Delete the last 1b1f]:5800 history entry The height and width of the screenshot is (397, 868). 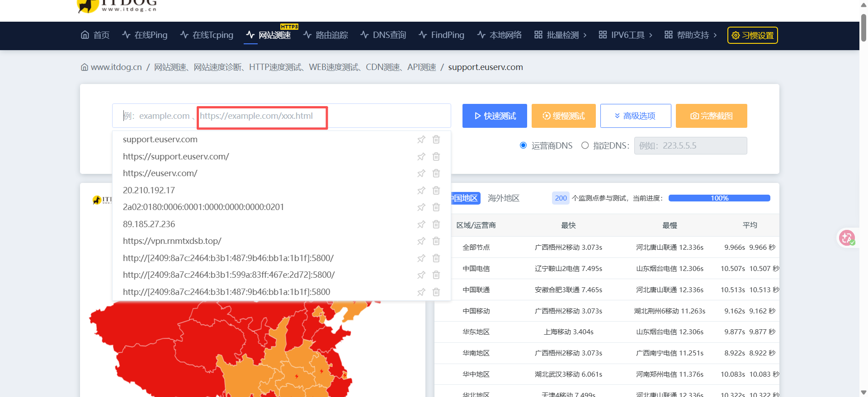point(436,292)
